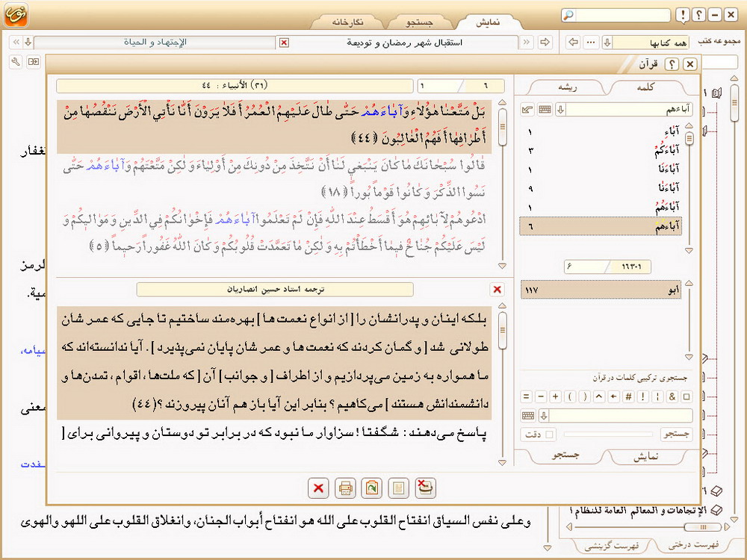Open the combined search field dropdown arrow
Screen dimensions: 747x560
pyautogui.click(x=544, y=416)
